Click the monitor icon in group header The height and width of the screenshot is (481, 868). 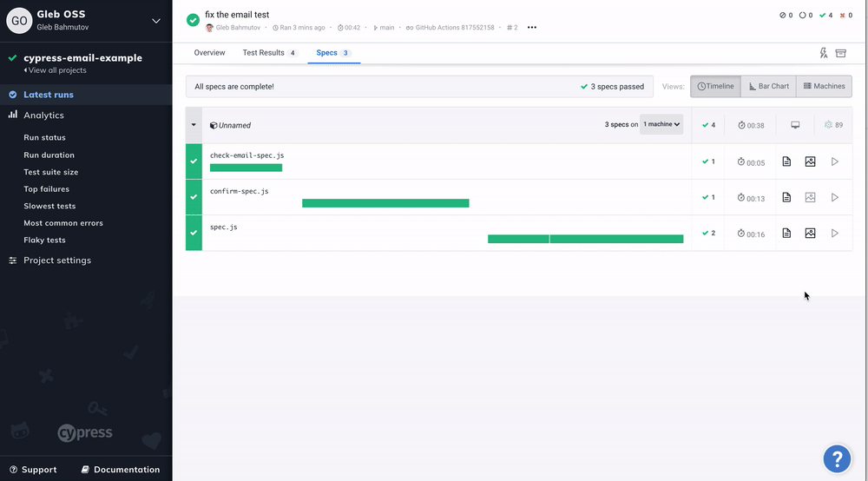(795, 125)
